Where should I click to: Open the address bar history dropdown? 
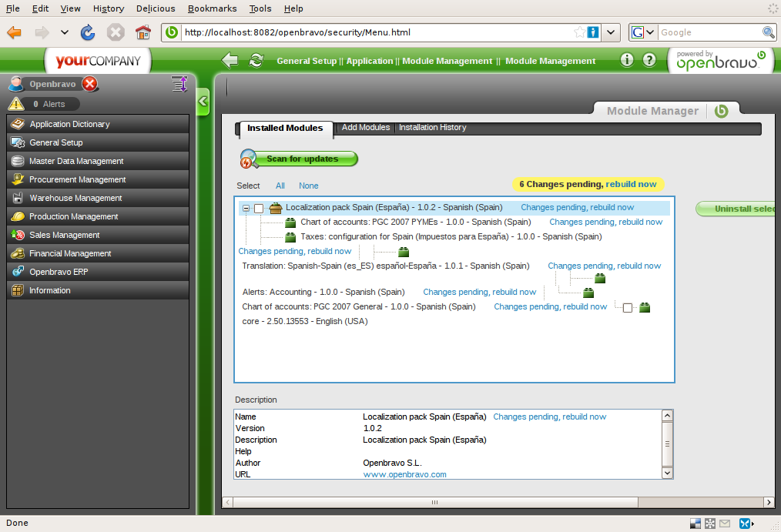click(611, 32)
